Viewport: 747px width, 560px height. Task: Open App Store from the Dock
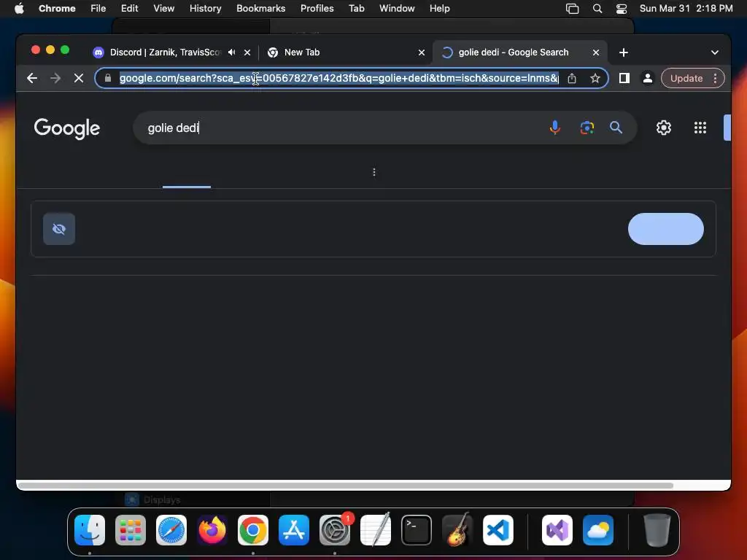coord(294,530)
